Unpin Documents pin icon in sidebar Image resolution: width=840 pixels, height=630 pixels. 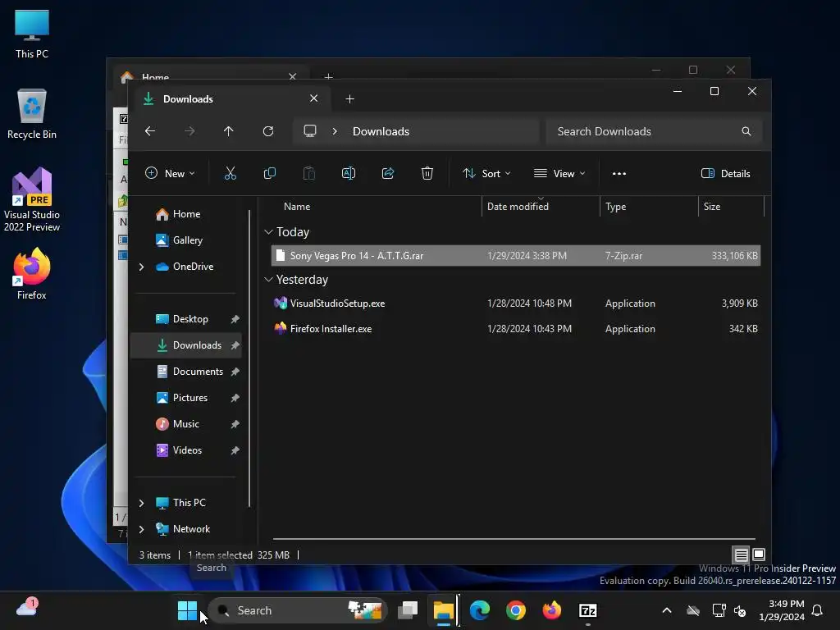point(235,372)
